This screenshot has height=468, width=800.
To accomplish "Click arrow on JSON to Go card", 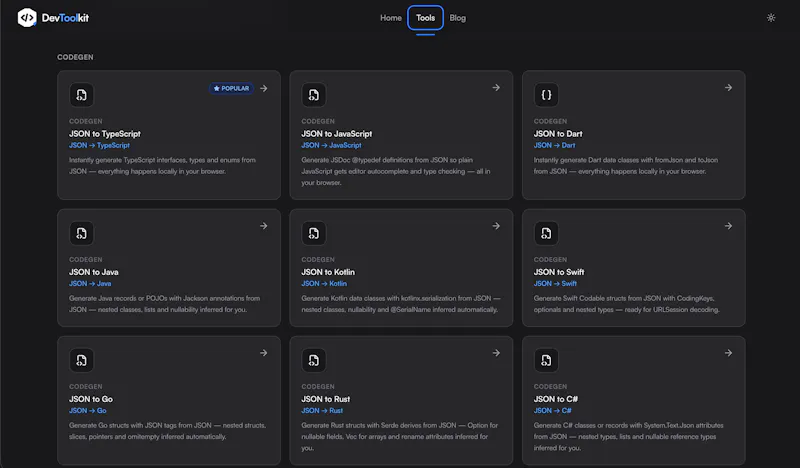I will [264, 353].
